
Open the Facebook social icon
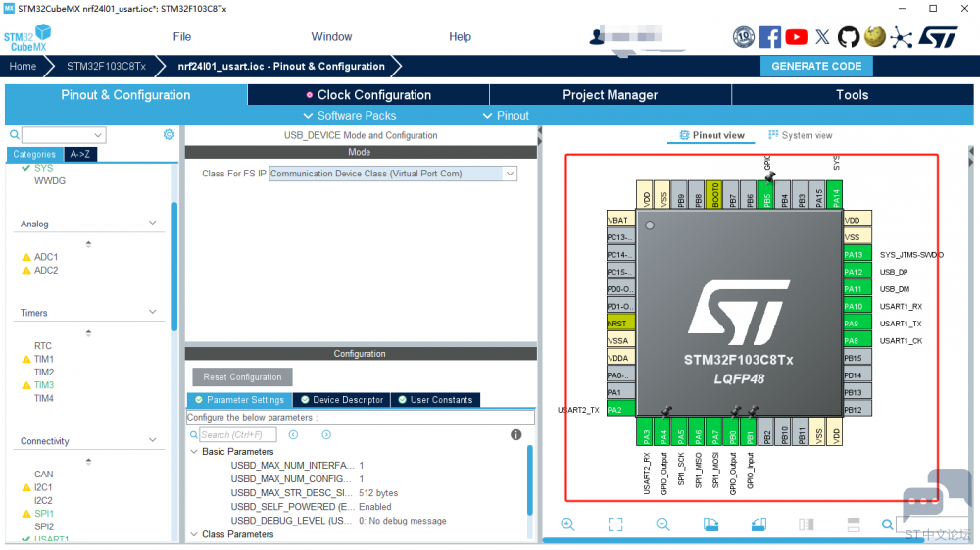(770, 37)
